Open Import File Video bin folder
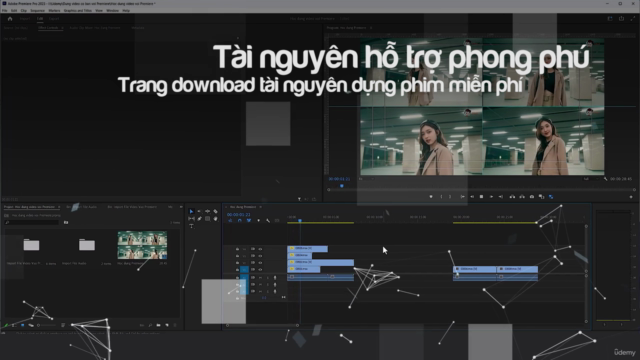 click(x=31, y=245)
